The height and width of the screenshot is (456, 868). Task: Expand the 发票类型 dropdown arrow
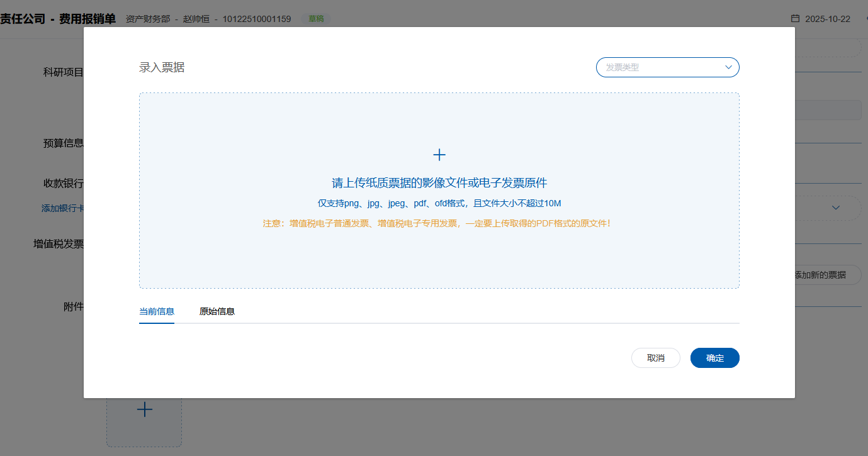click(x=728, y=67)
